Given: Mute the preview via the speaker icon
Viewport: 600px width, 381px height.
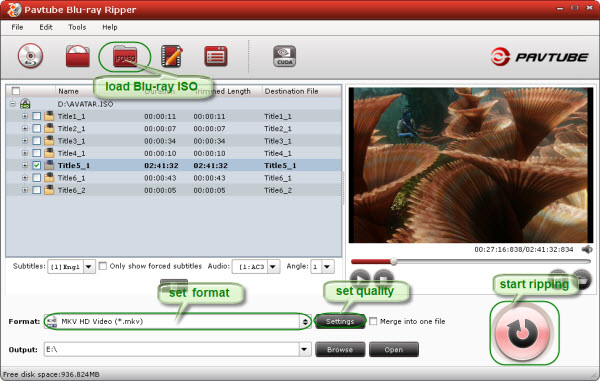Looking at the screenshot, I should coord(587,250).
